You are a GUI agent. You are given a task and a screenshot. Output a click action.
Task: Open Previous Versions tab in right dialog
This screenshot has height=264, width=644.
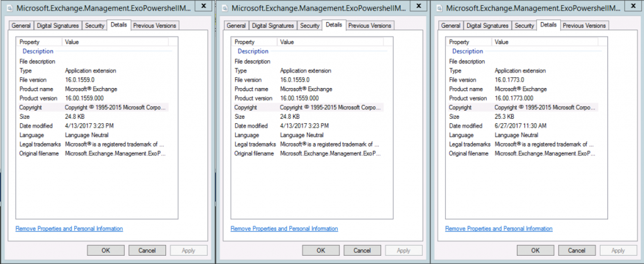584,25
